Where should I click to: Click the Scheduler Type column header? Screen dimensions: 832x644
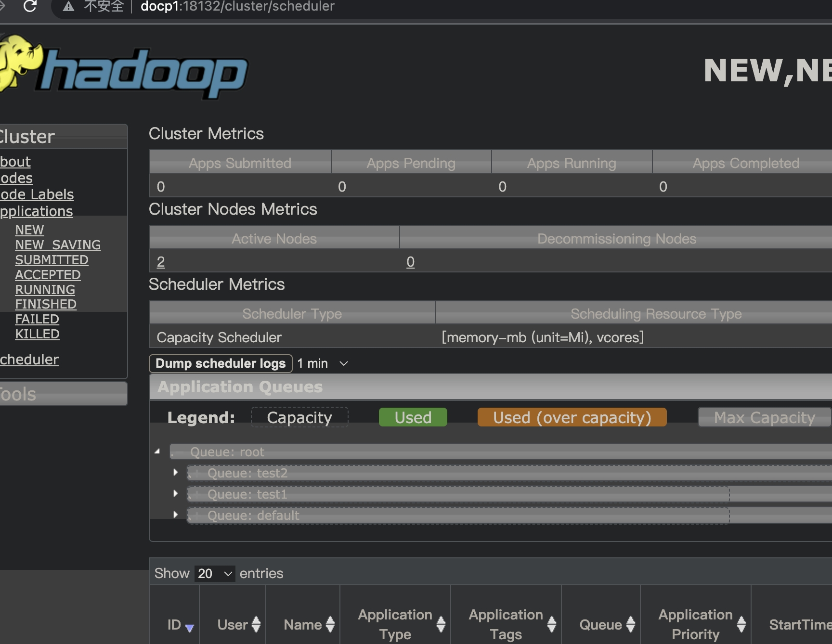(292, 313)
